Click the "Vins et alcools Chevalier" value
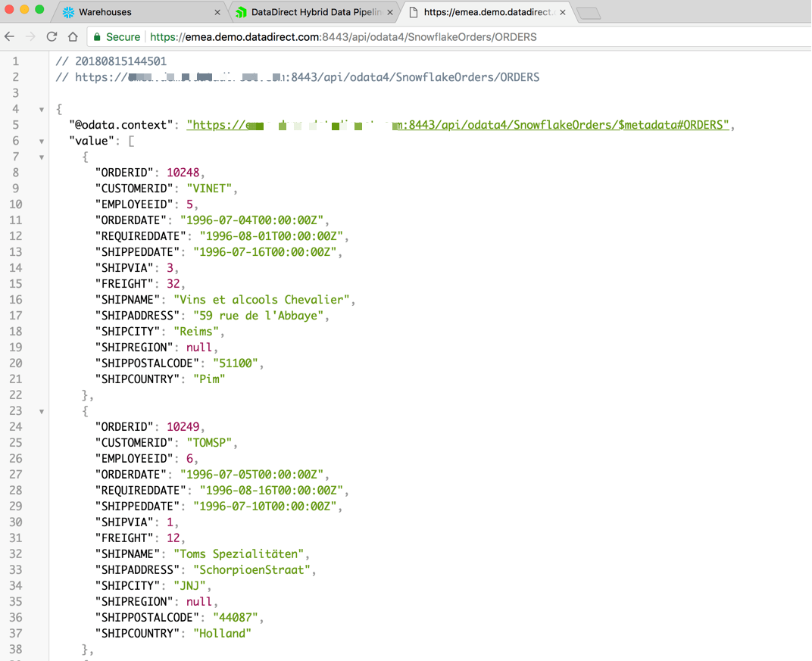Viewport: 812px width, 661px height. click(261, 300)
